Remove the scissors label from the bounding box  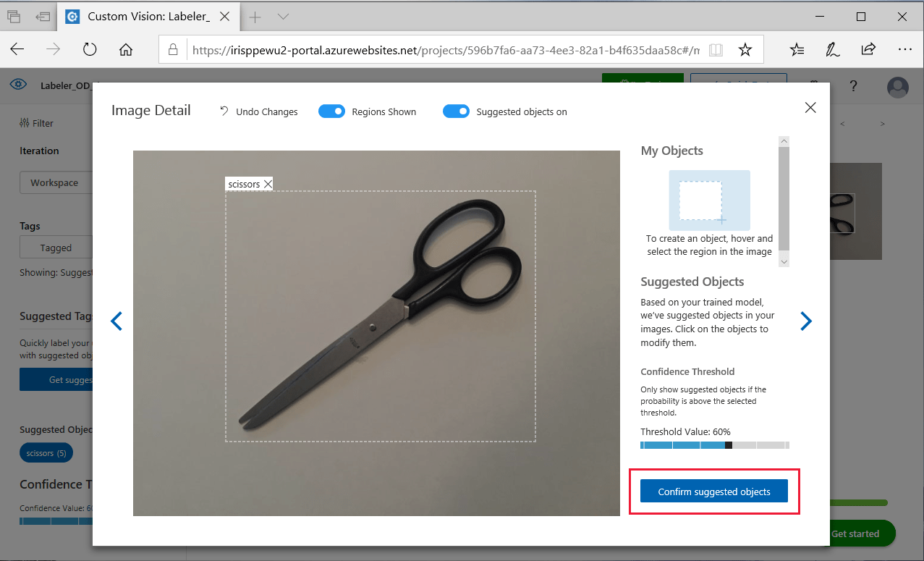click(x=268, y=183)
